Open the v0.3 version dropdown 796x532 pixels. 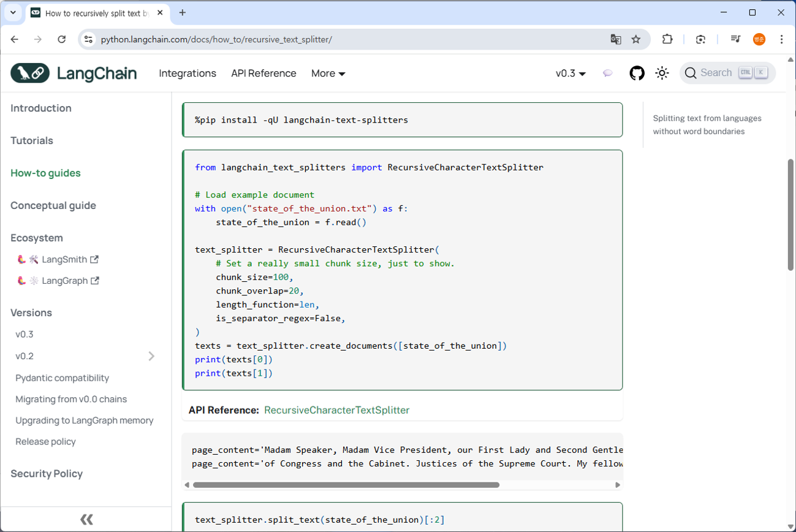click(x=570, y=73)
